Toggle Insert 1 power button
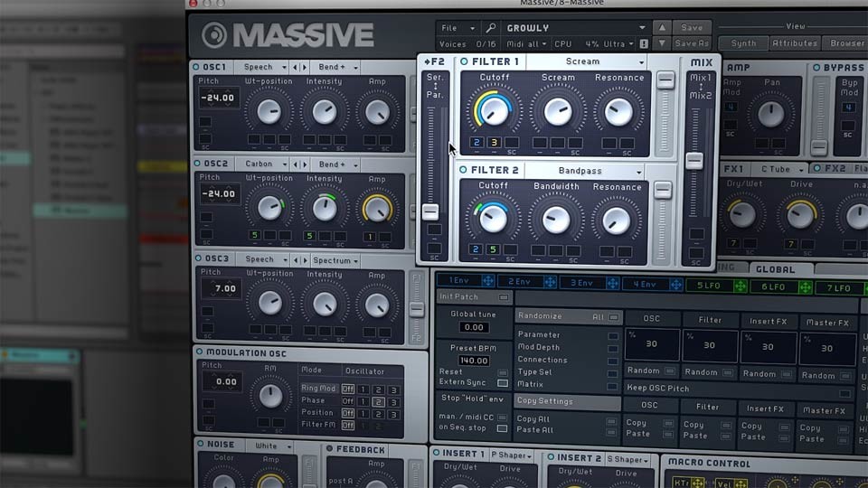This screenshot has width=868, height=488. click(x=436, y=453)
